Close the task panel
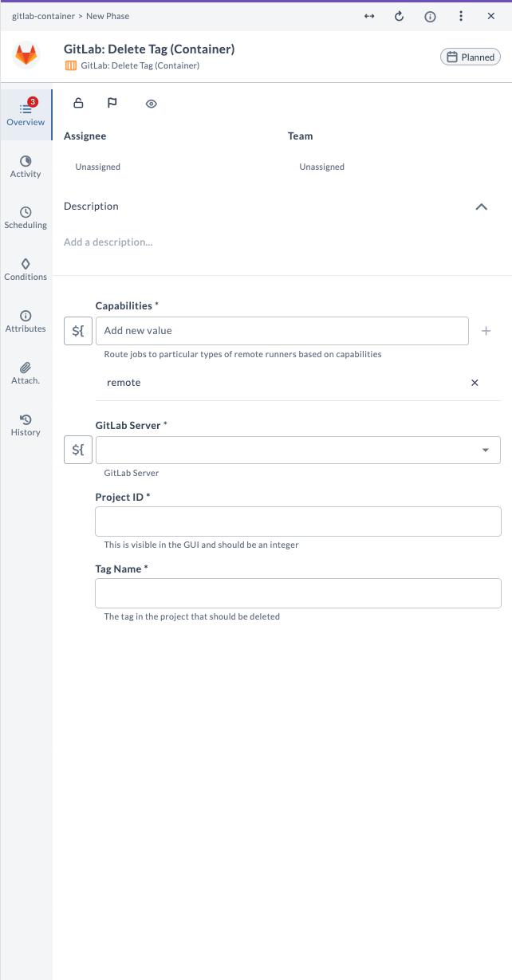 point(490,16)
